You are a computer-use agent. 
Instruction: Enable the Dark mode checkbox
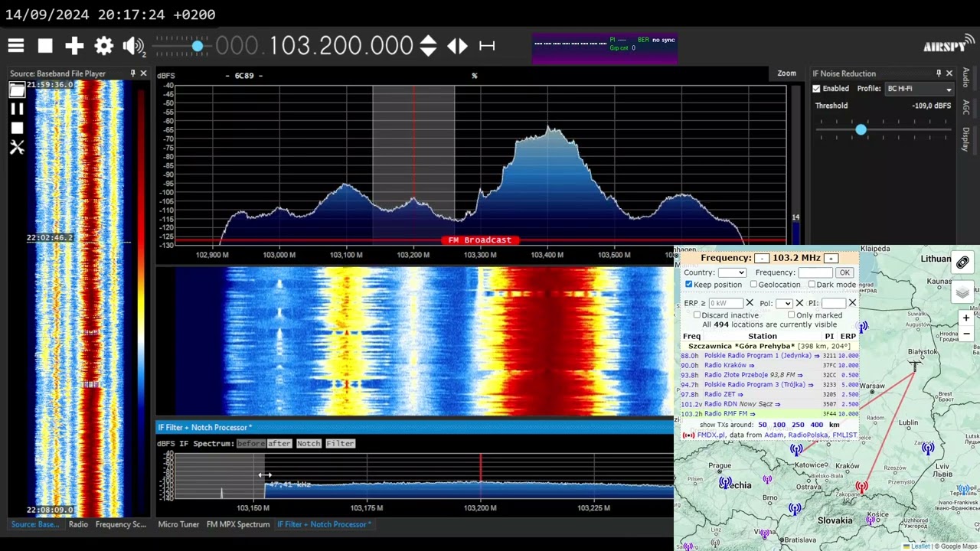[811, 285]
